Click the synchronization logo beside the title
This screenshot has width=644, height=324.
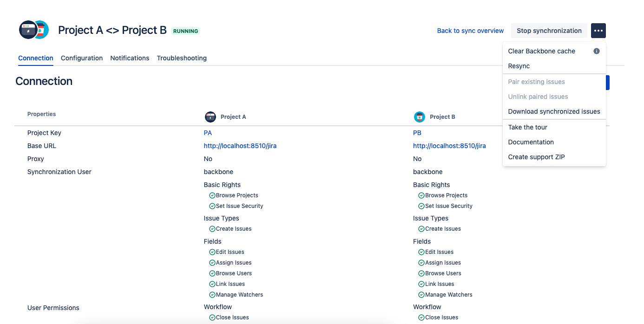click(x=34, y=30)
